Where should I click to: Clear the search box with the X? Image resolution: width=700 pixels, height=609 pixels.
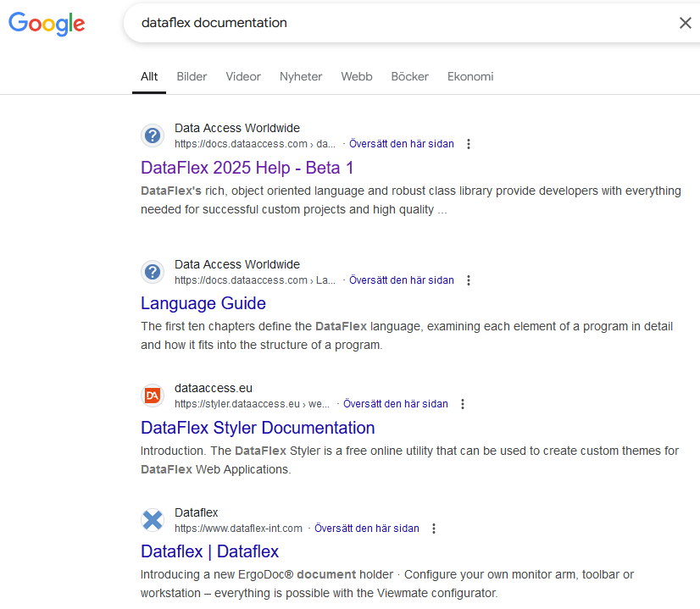pos(686,23)
